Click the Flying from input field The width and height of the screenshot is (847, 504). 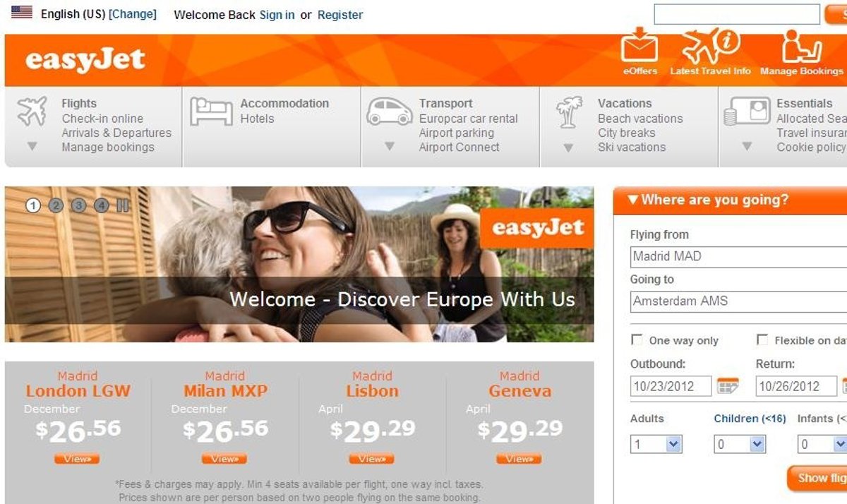pyautogui.click(x=738, y=257)
